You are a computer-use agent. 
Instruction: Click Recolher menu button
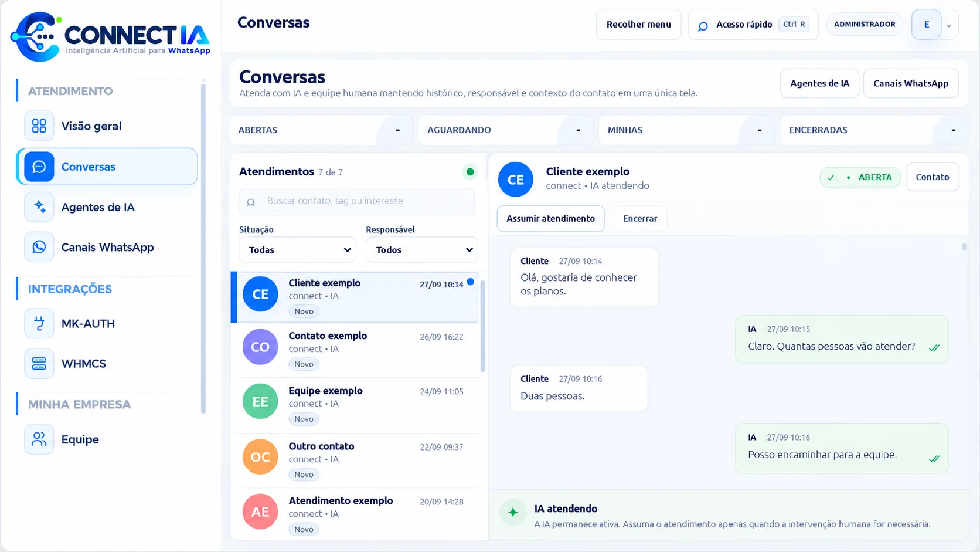[639, 25]
